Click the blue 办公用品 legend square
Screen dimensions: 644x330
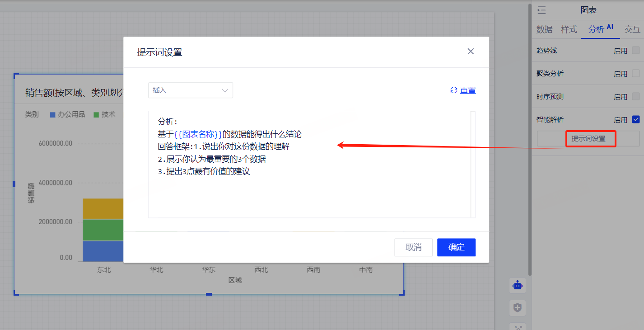pyautogui.click(x=52, y=115)
